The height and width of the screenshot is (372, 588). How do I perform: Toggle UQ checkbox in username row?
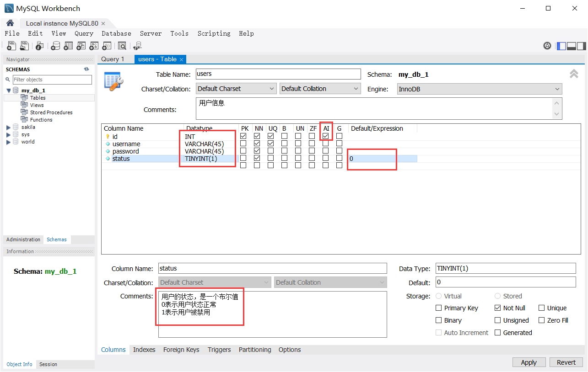(271, 143)
